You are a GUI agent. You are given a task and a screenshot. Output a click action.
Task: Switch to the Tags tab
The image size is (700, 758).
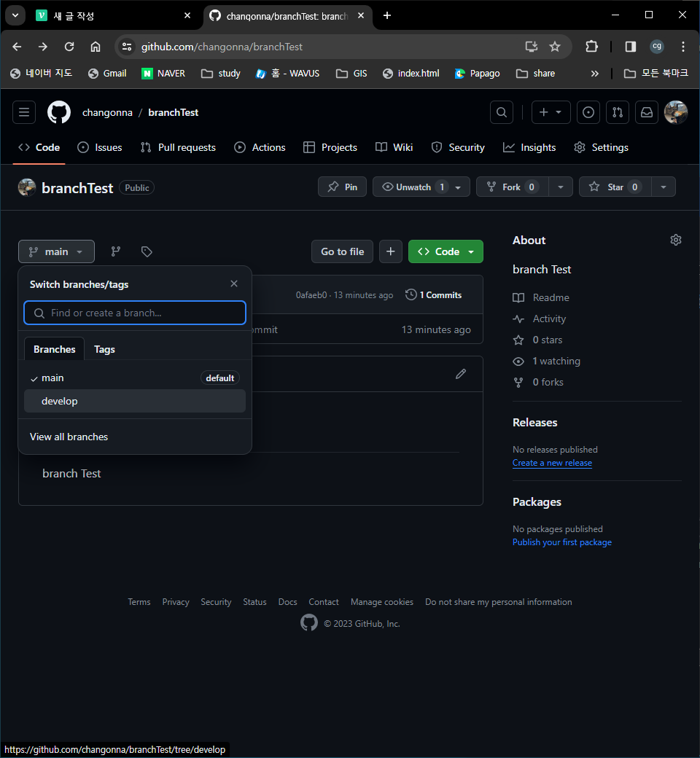pyautogui.click(x=104, y=349)
